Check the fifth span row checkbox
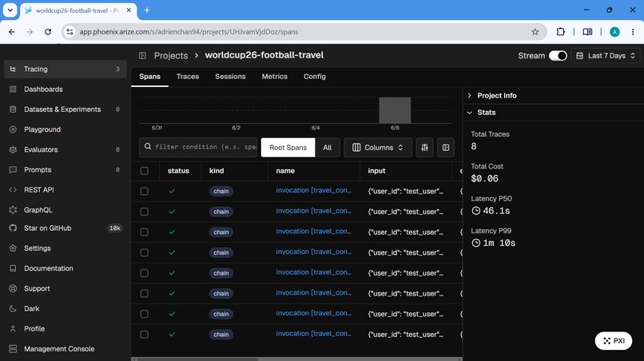 coord(144,273)
